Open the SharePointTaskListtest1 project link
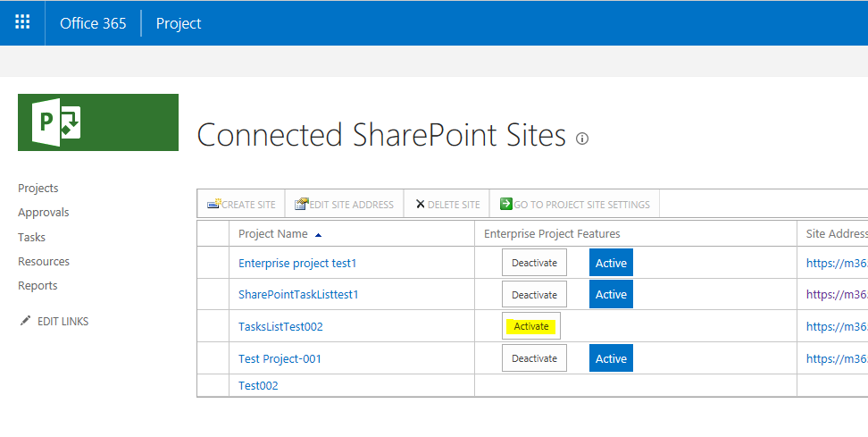The width and height of the screenshot is (868, 437). pyautogui.click(x=298, y=295)
